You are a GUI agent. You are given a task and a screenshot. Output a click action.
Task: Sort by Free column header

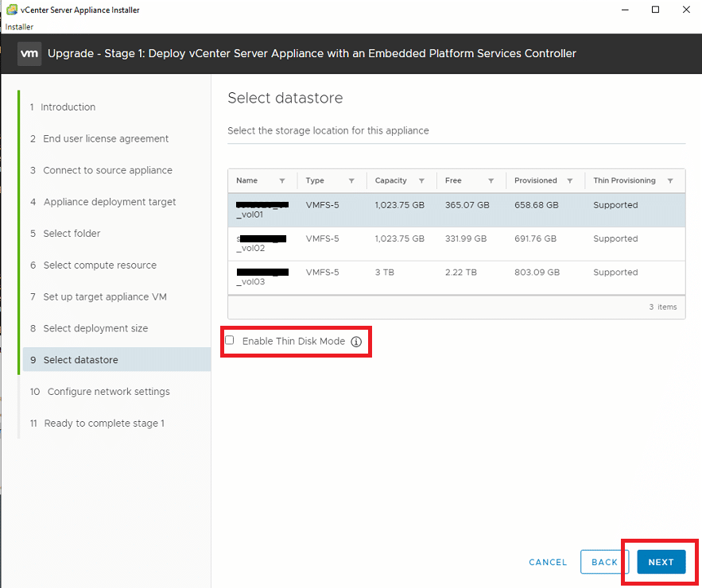pyautogui.click(x=453, y=181)
